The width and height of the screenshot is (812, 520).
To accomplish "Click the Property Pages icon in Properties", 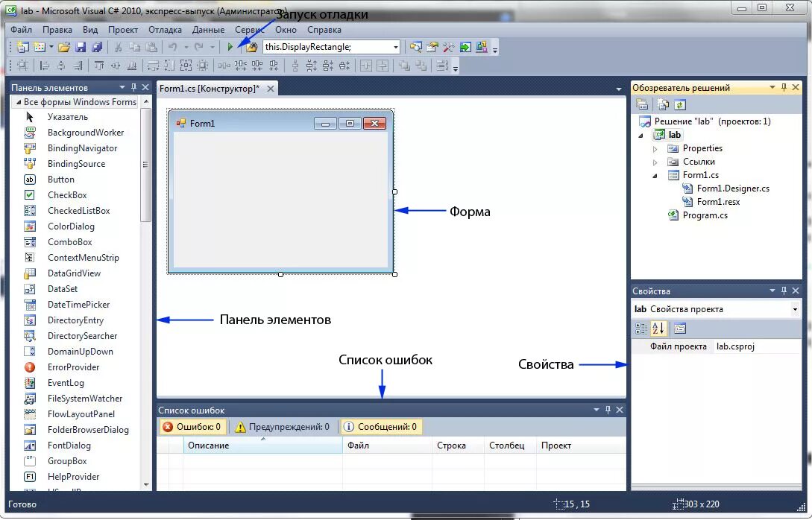I will tap(680, 328).
